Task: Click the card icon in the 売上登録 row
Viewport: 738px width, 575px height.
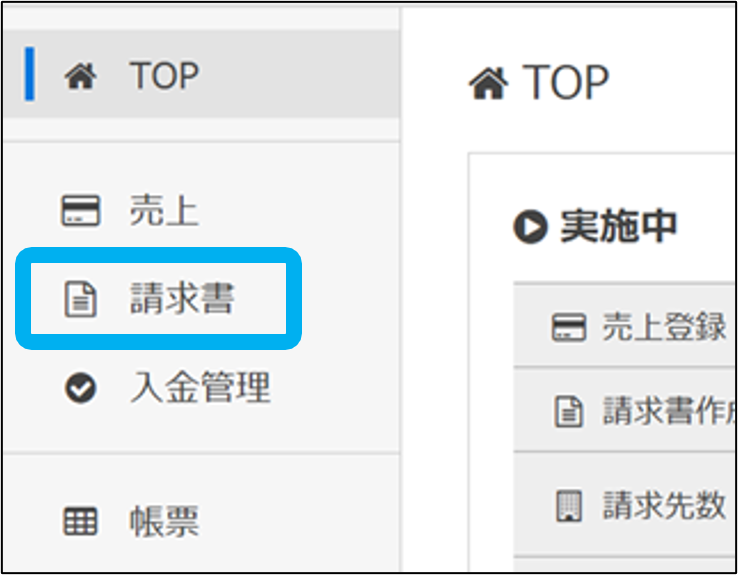Action: [568, 327]
